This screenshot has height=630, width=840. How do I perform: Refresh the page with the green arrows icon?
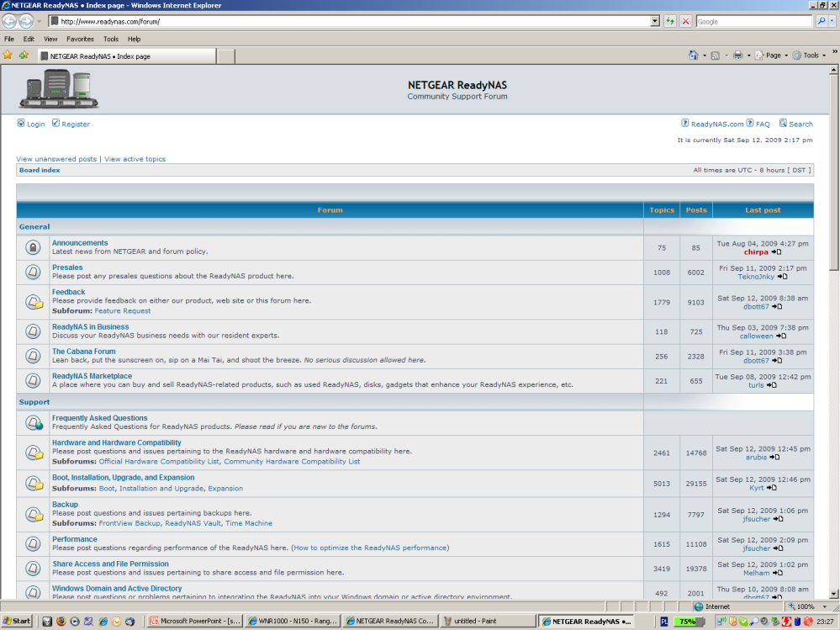(x=669, y=21)
